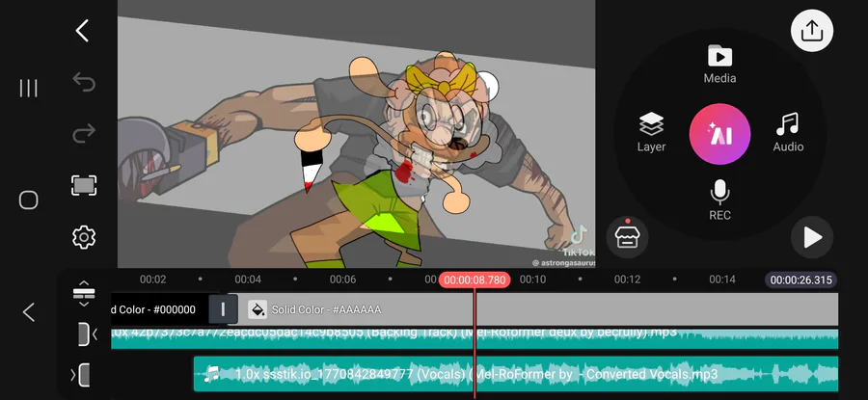Open Android recent apps button
This screenshot has width=868, height=400.
tap(29, 88)
